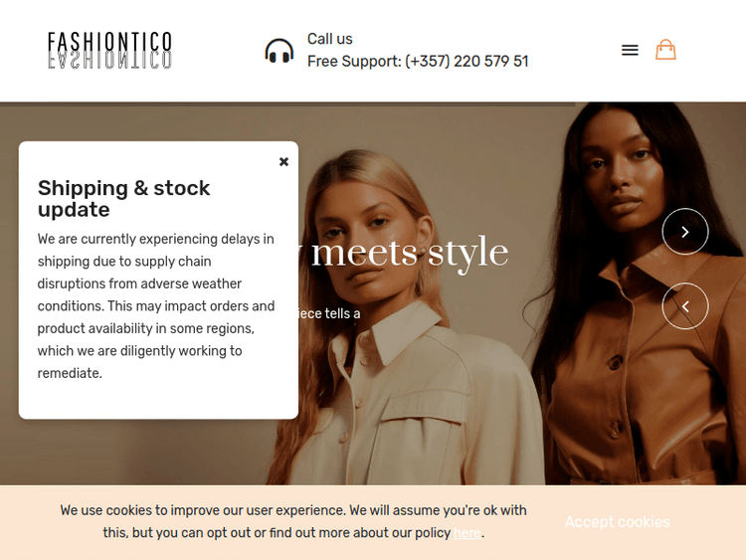Click the 'meets style' hero heading

409,253
